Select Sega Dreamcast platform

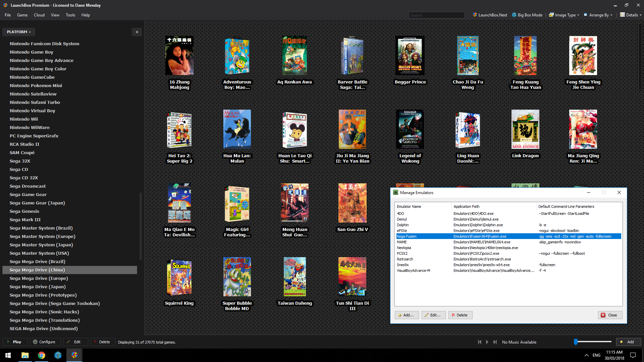(x=70, y=186)
